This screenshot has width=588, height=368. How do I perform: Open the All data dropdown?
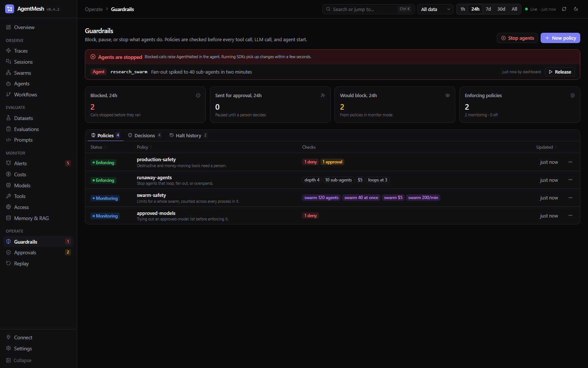[435, 9]
